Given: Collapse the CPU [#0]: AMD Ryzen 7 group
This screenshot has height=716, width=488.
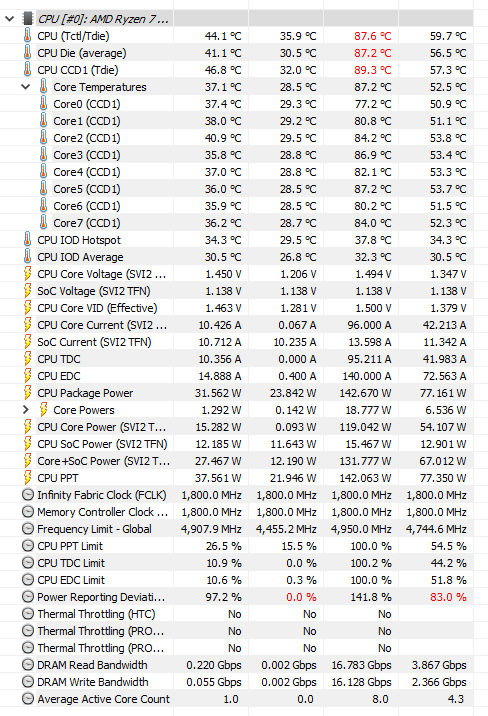Looking at the screenshot, I should tap(10, 19).
